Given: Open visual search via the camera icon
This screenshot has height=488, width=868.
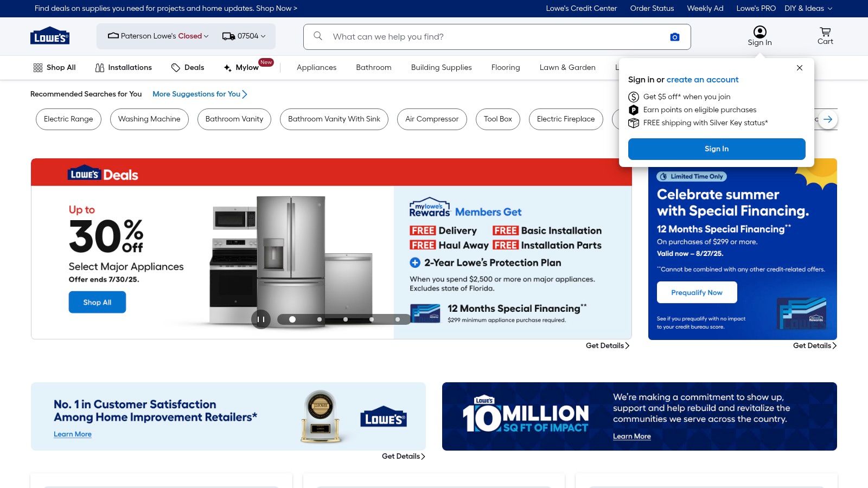Looking at the screenshot, I should click(674, 36).
